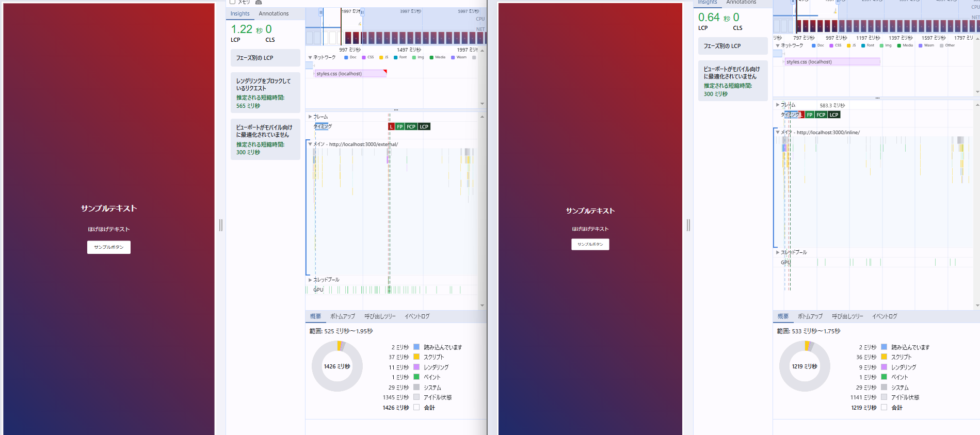
Task: Click the 0.64 秒 LCP metric in right panel
Action: coord(714,18)
